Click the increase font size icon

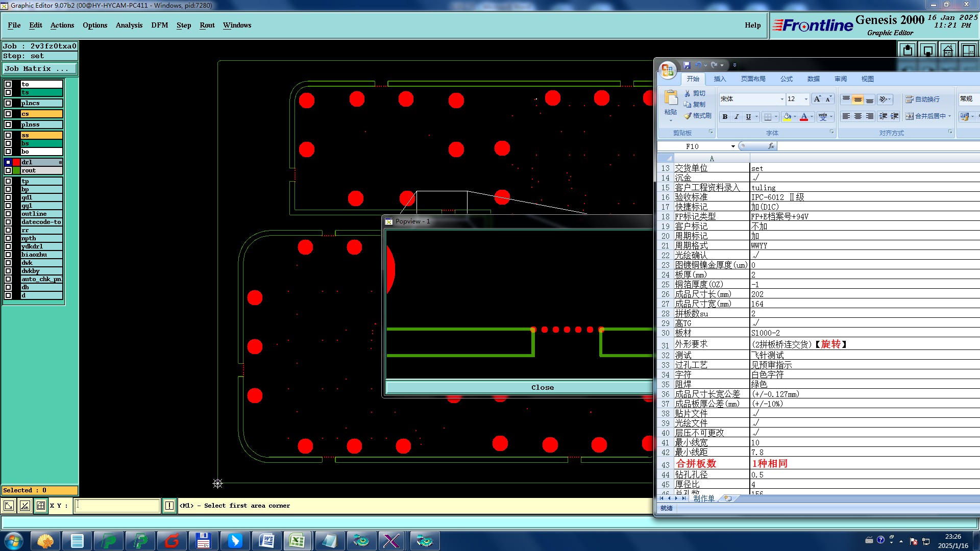pos(817,99)
